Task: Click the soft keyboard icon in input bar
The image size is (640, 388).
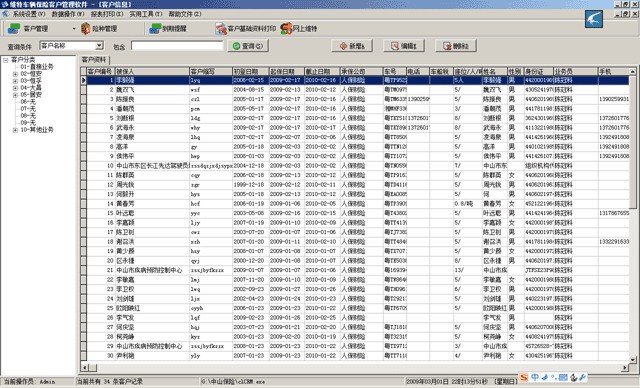Action: pos(564,378)
